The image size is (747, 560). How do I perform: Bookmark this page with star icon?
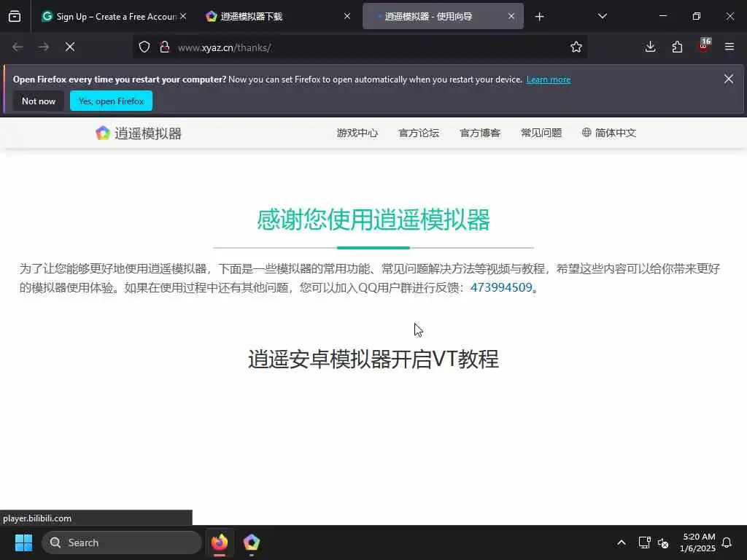(576, 47)
